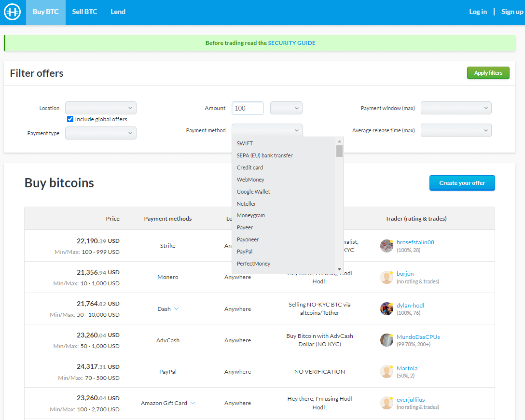Uncheck Include global offers checkbox
525x420 pixels.
[x=70, y=119]
